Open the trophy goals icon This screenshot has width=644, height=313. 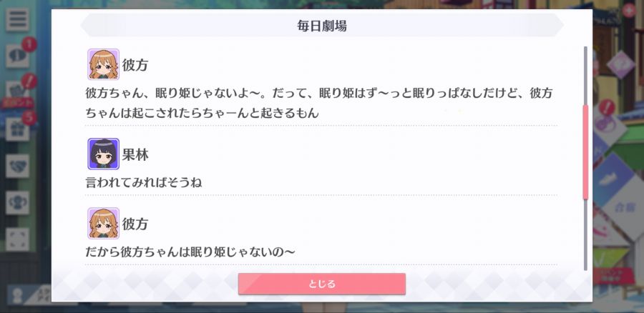(x=17, y=203)
